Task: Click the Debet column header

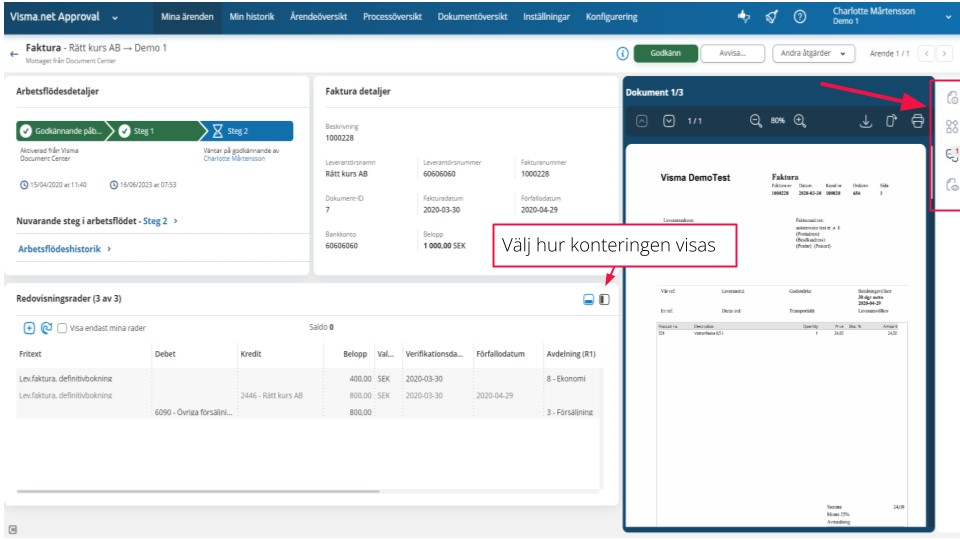Action: click(x=165, y=354)
